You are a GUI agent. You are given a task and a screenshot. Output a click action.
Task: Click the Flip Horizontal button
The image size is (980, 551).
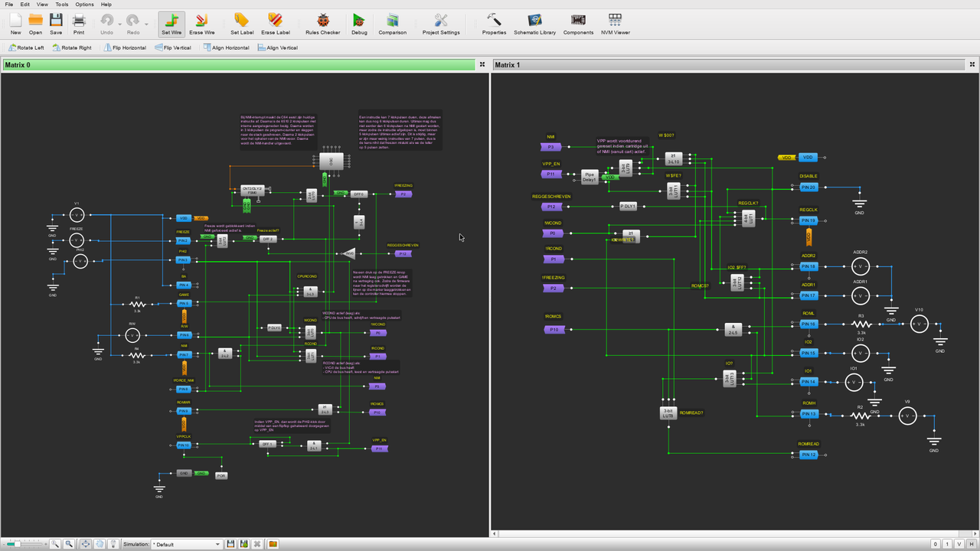[123, 47]
